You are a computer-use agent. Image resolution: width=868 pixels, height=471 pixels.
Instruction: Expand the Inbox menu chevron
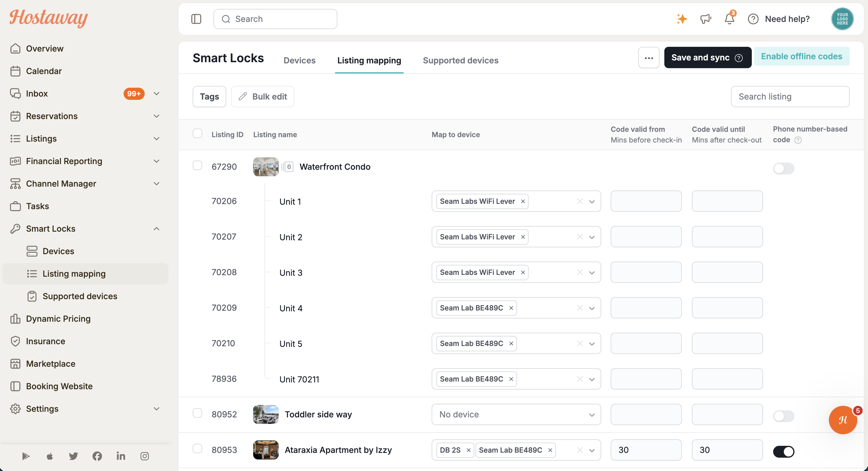(x=156, y=94)
